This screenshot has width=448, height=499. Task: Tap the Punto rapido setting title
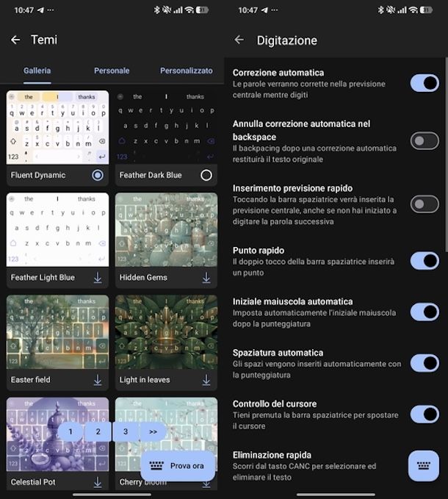pos(259,251)
